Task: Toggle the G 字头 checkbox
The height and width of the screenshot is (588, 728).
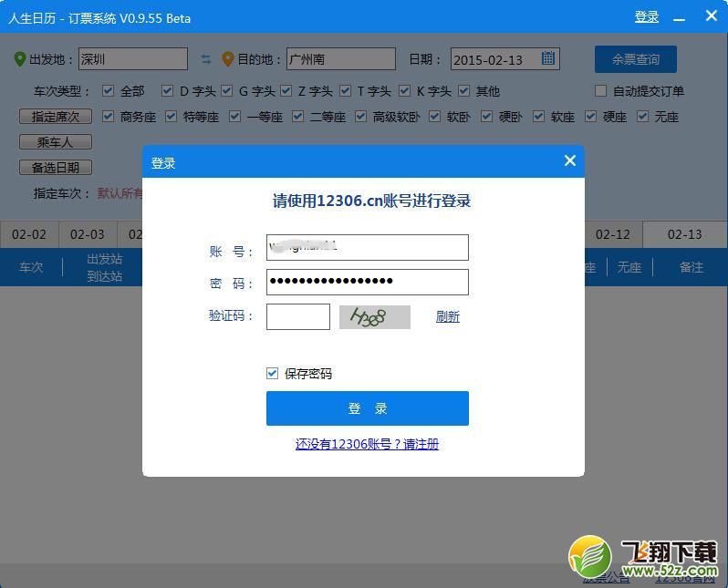Action: (x=226, y=90)
